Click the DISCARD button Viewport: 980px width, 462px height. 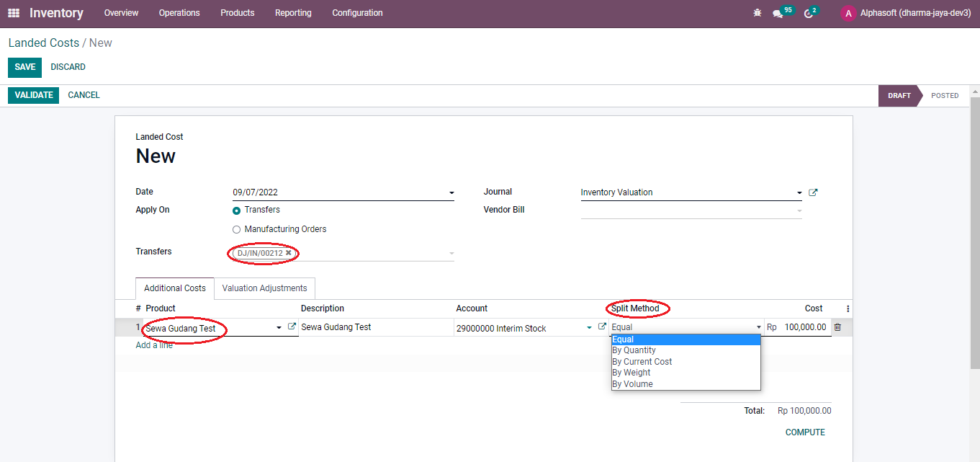tap(68, 67)
